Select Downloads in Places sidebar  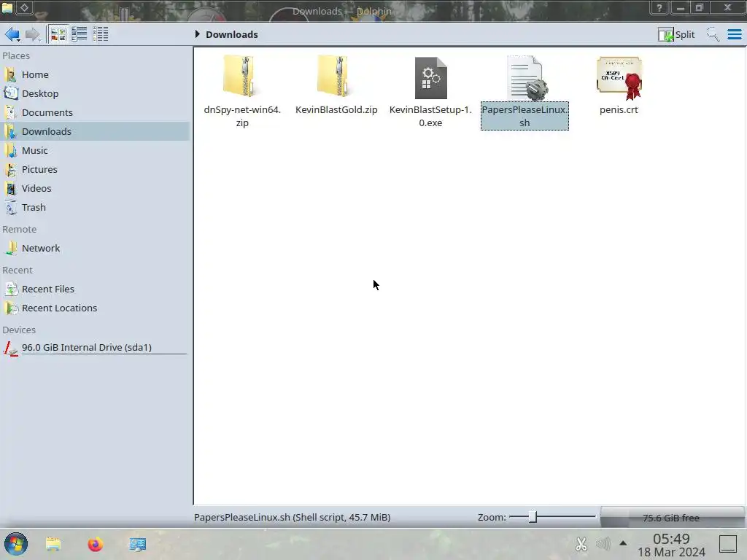point(96,131)
